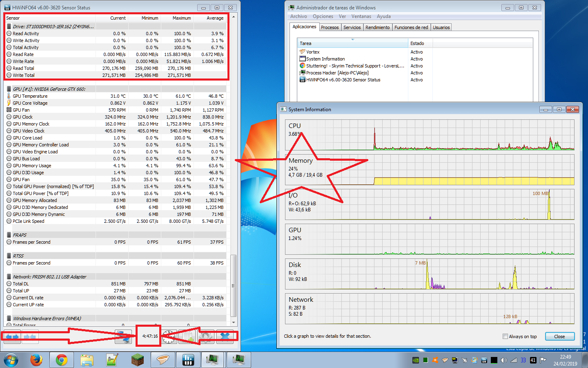Click the HWiNFO sensor list scrollbar up arrow
The height and width of the screenshot is (368, 588).
click(x=234, y=17)
